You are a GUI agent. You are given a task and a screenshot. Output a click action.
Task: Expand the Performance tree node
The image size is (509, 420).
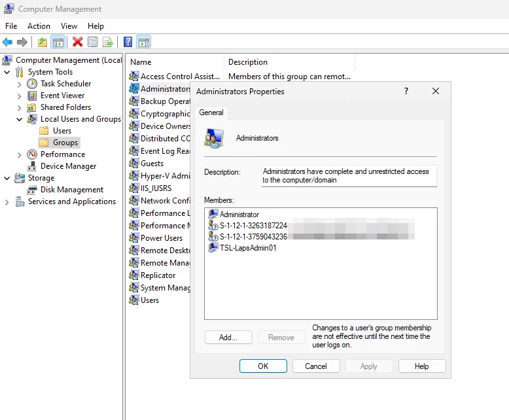[19, 155]
